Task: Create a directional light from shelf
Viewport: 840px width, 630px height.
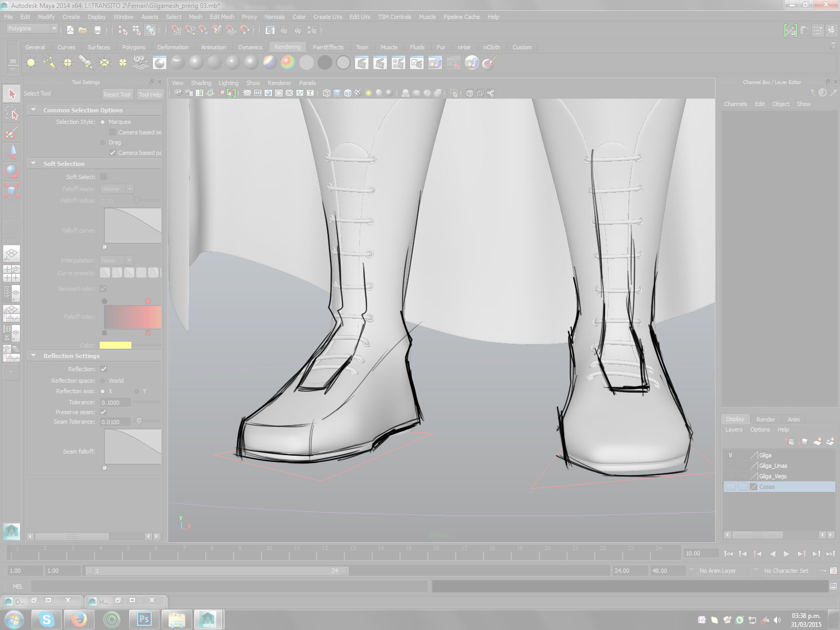Action: point(49,63)
